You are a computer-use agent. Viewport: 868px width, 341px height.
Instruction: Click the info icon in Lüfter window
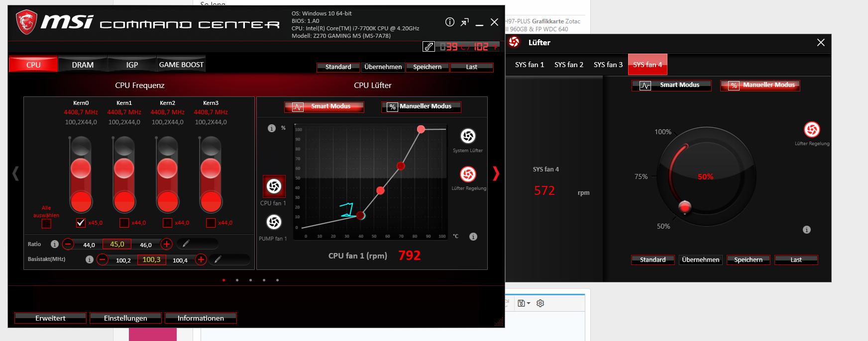pyautogui.click(x=807, y=230)
